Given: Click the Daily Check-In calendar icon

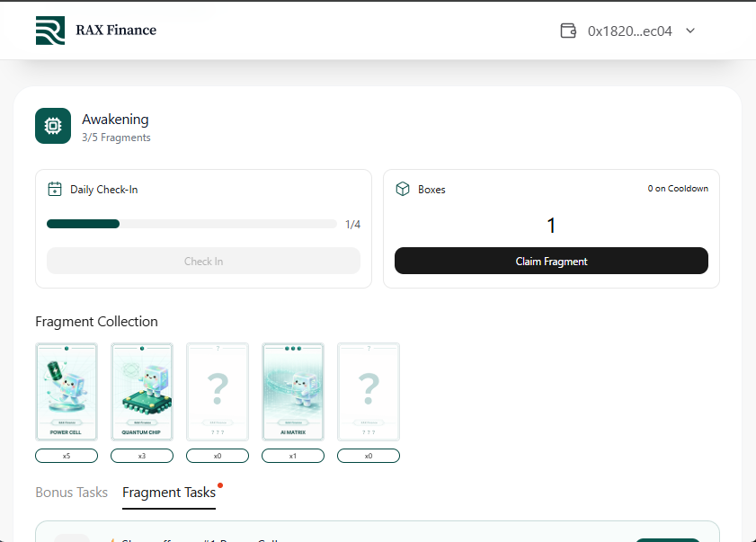Looking at the screenshot, I should pyautogui.click(x=55, y=189).
